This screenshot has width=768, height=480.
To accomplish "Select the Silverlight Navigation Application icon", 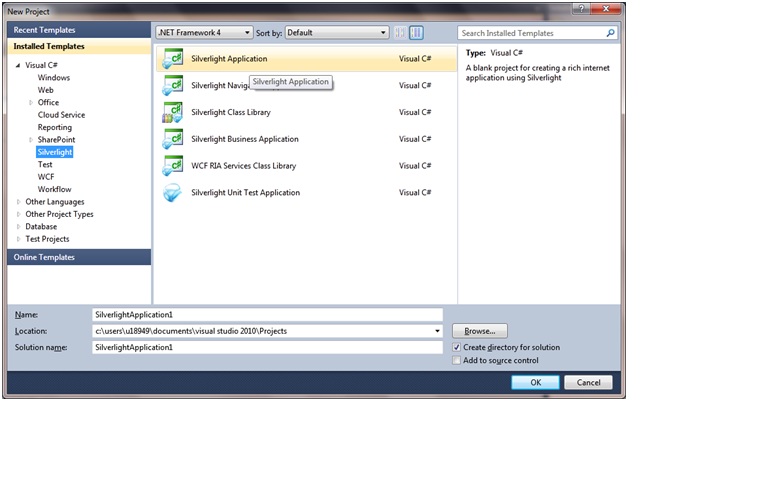I will (172, 86).
